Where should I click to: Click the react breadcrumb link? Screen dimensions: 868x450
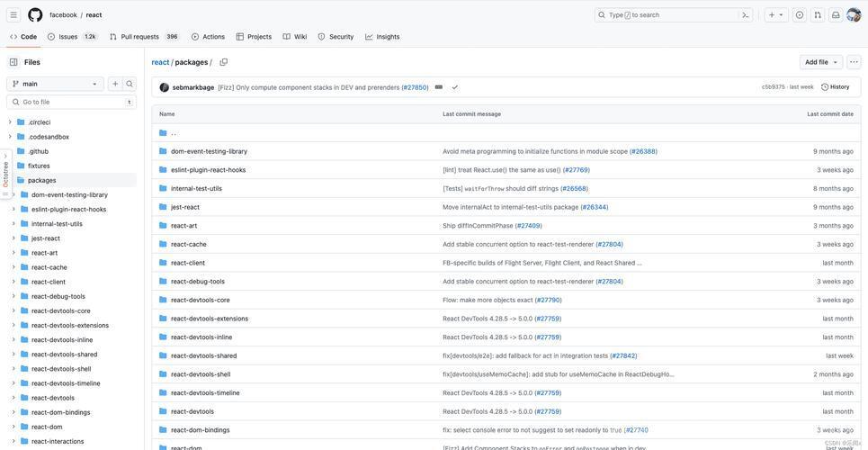[x=160, y=62]
